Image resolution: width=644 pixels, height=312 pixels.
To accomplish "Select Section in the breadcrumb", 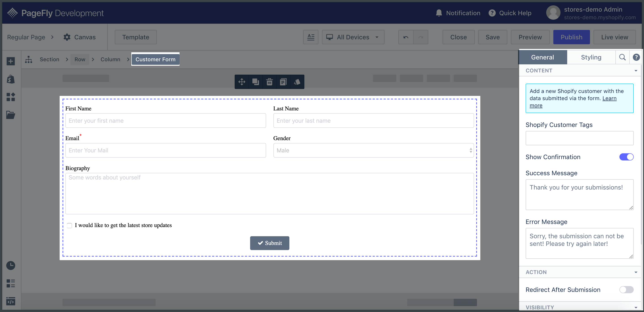I will click(x=50, y=59).
